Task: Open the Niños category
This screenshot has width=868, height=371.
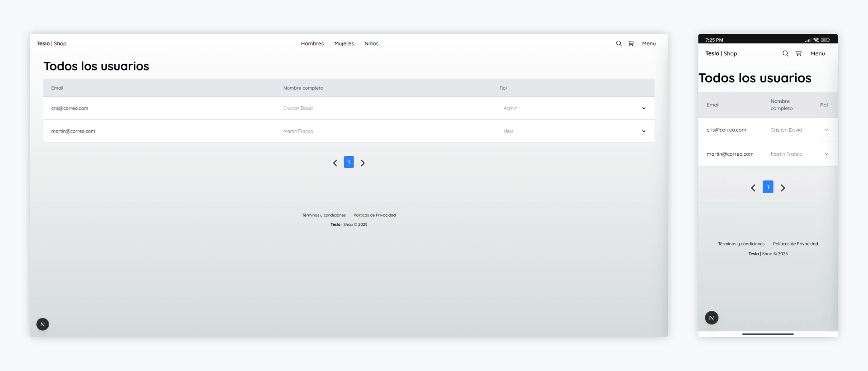Action: pyautogui.click(x=371, y=43)
